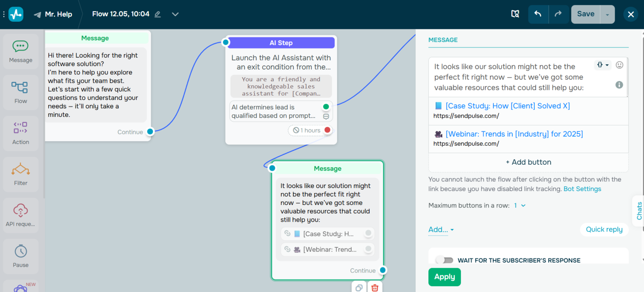
Task: Click the green qualified-lead output dot
Action: [x=326, y=107]
